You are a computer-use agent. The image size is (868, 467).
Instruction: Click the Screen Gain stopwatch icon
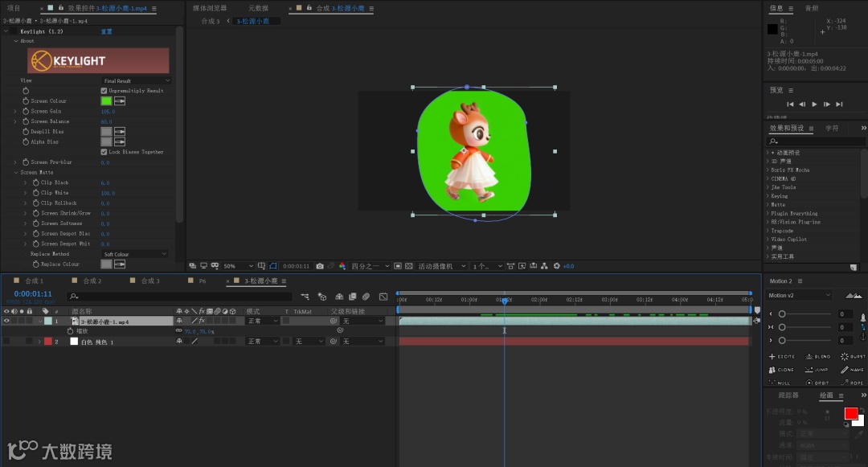click(x=26, y=111)
